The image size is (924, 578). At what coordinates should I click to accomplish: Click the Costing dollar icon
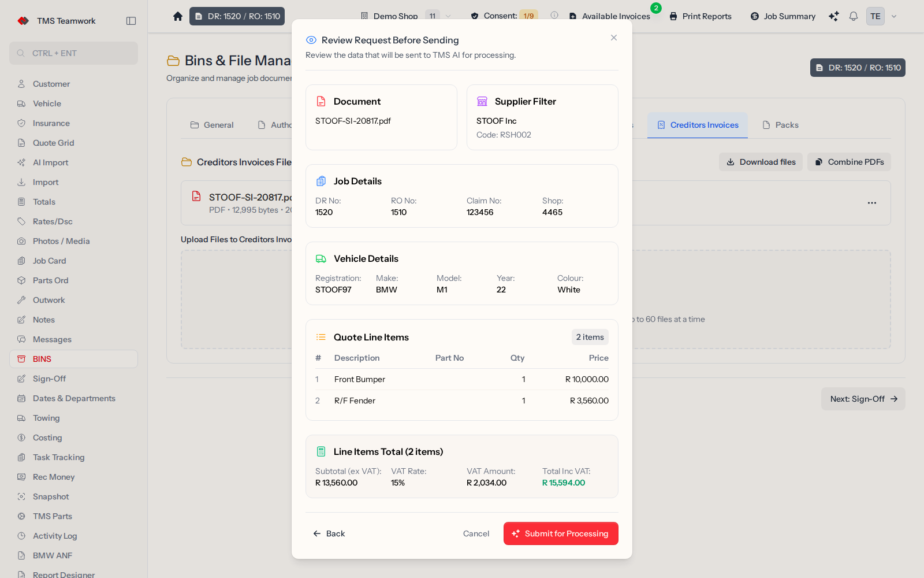(21, 438)
